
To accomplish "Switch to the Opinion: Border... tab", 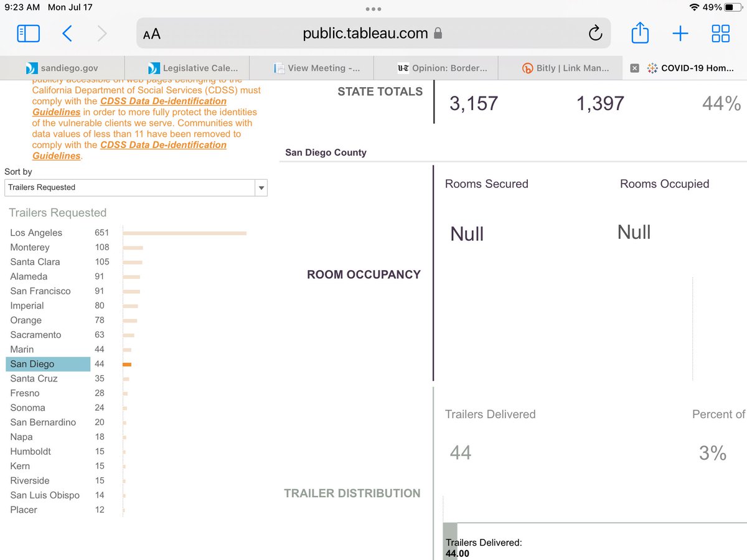I will (x=436, y=68).
